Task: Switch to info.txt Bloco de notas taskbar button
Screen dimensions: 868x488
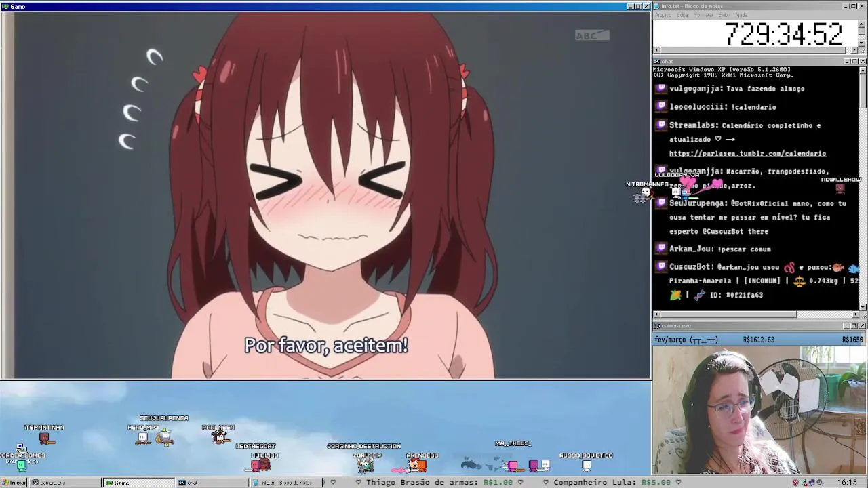Action: coord(285,483)
